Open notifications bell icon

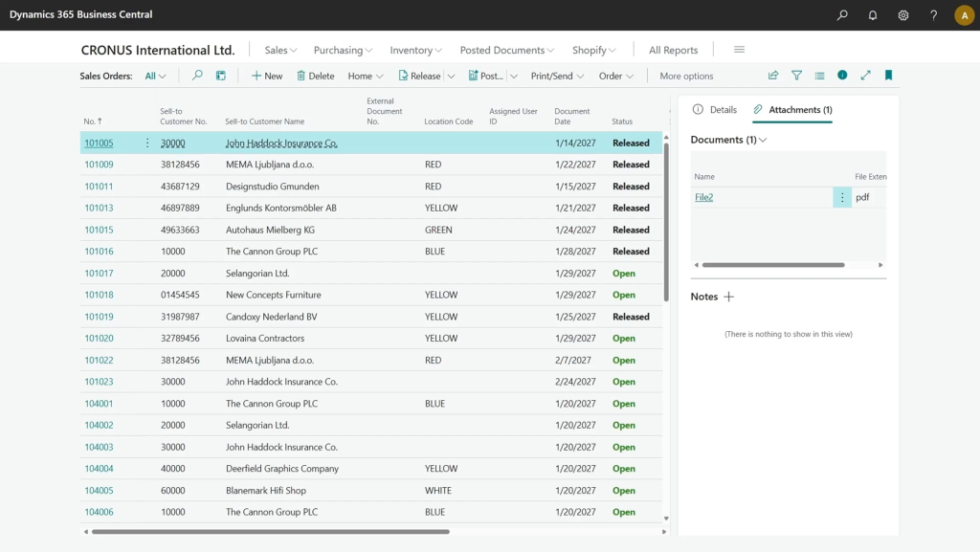(x=873, y=15)
